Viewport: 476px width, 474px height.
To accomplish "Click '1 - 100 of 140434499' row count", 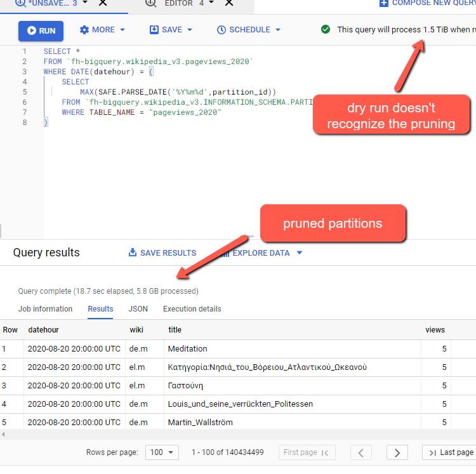I will click(x=227, y=452).
